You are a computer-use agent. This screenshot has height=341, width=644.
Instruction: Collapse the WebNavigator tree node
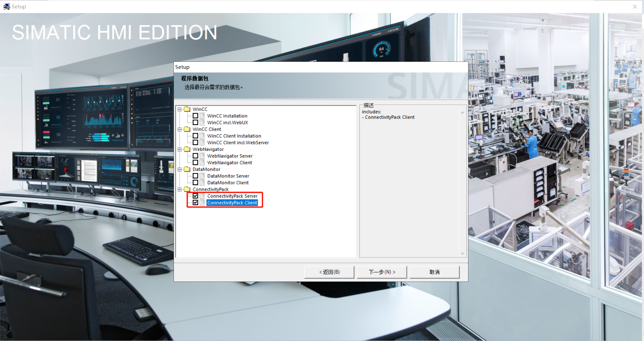180,149
